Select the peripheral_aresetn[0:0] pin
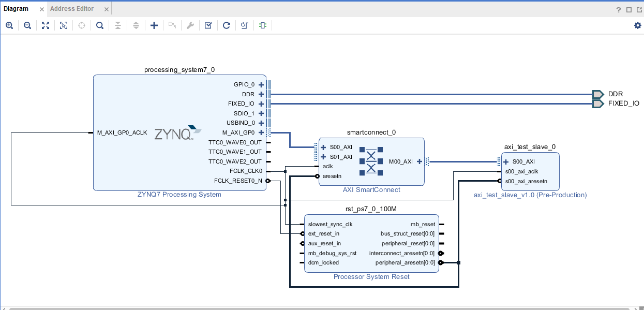Screen dimensions: 644x310 [x=406, y=262]
